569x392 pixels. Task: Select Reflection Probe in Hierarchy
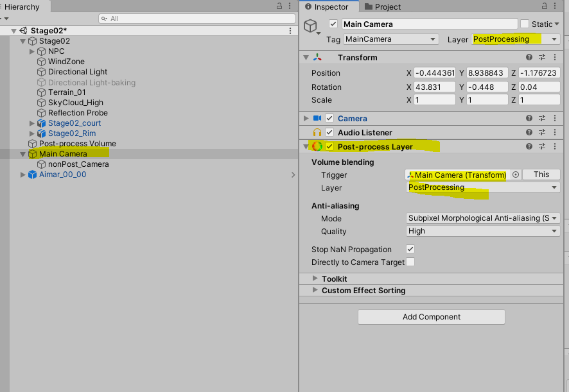click(78, 113)
